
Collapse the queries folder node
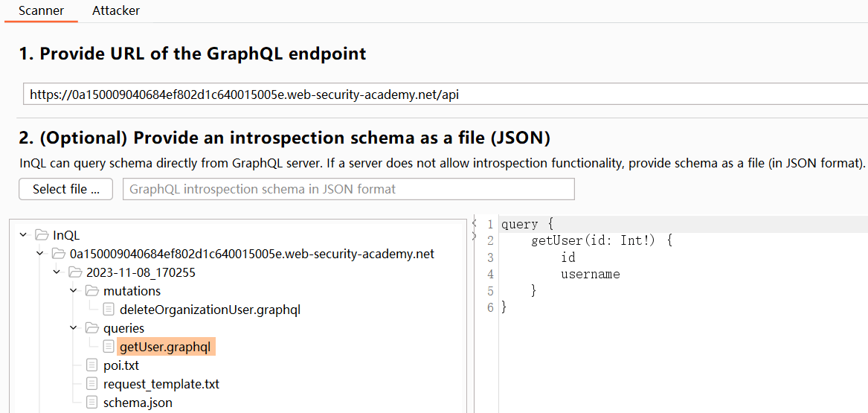point(73,328)
